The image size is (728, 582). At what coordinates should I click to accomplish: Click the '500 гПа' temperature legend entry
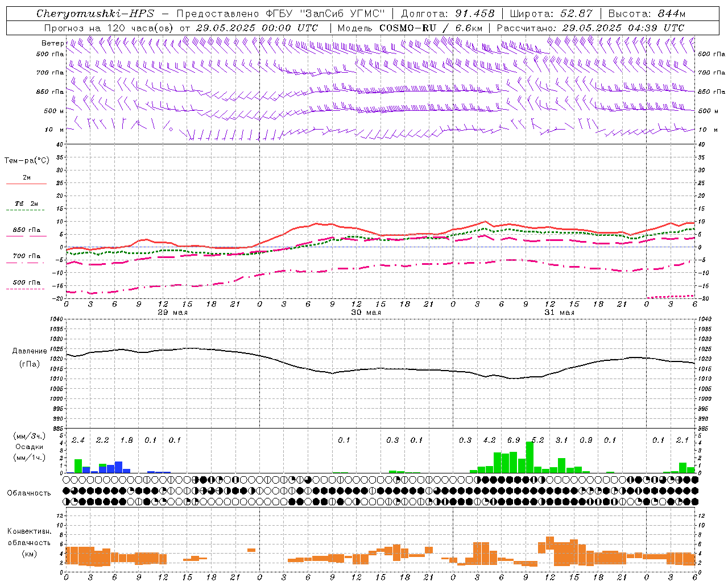click(x=27, y=282)
